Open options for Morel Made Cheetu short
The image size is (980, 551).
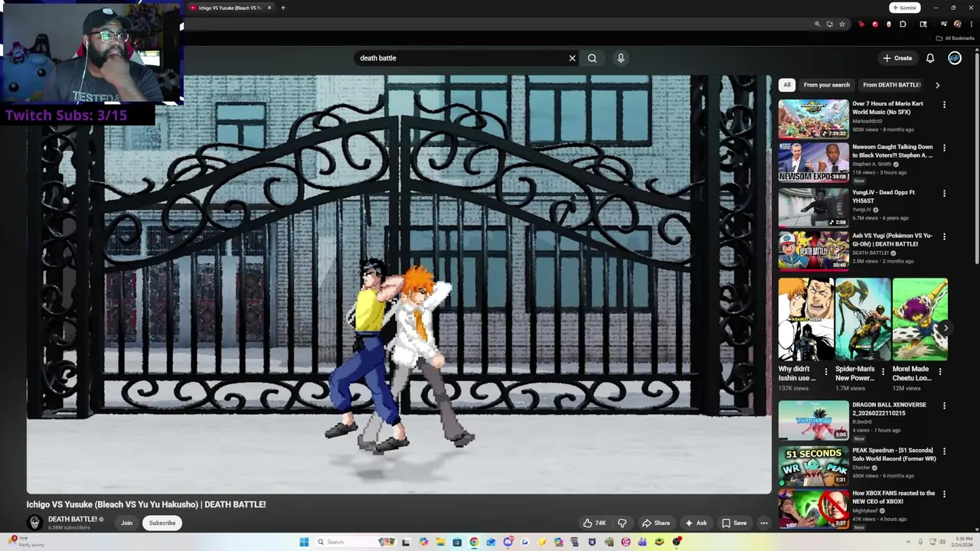[940, 372]
